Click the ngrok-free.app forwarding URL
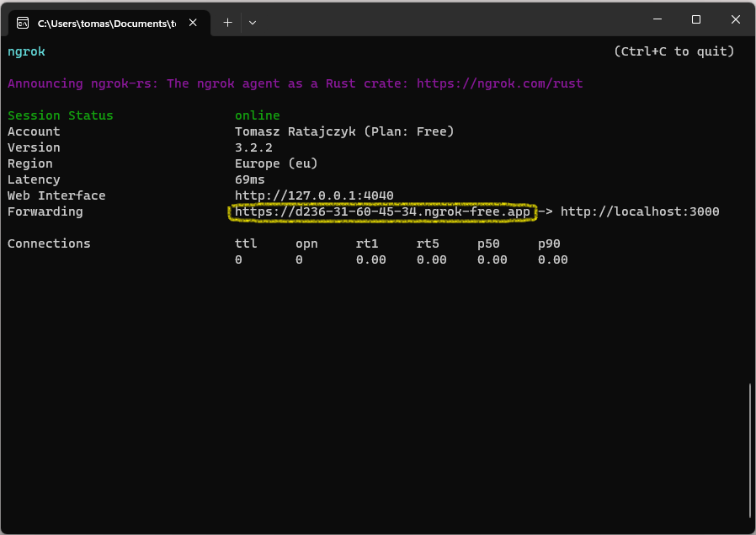 pyautogui.click(x=382, y=211)
